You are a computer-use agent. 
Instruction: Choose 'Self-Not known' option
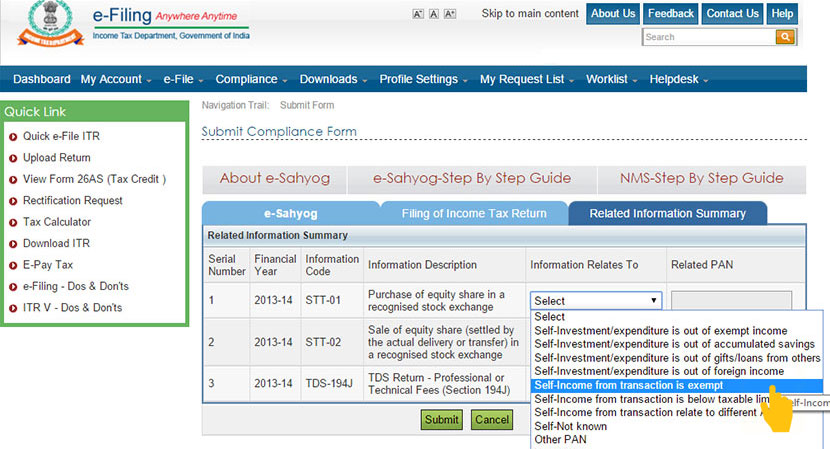point(677,426)
